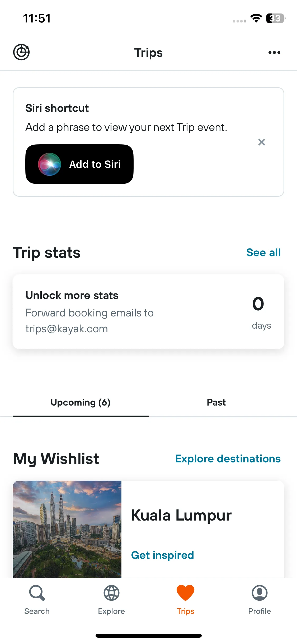Switch to the Past tab
The height and width of the screenshot is (644, 297).
click(x=216, y=402)
